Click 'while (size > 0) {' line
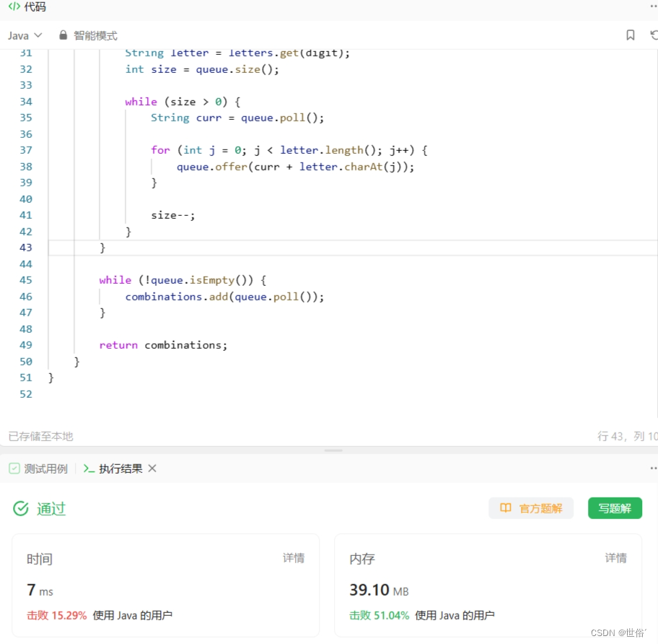 click(183, 102)
